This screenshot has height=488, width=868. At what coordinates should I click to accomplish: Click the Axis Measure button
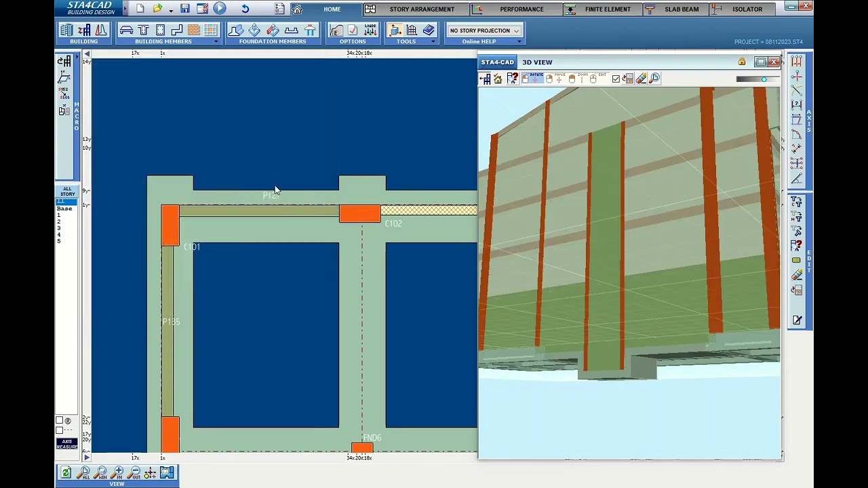(67, 443)
